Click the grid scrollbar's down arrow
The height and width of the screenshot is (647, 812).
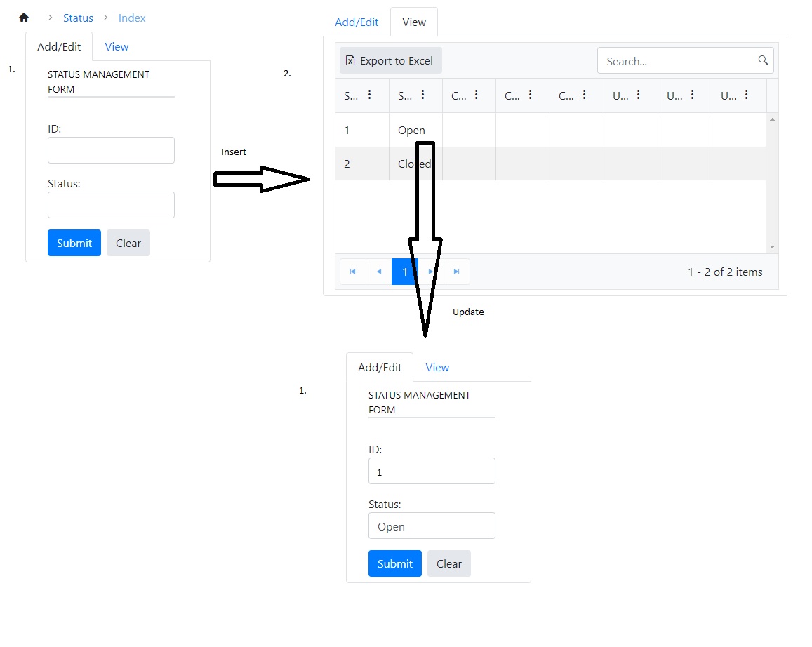click(x=772, y=246)
